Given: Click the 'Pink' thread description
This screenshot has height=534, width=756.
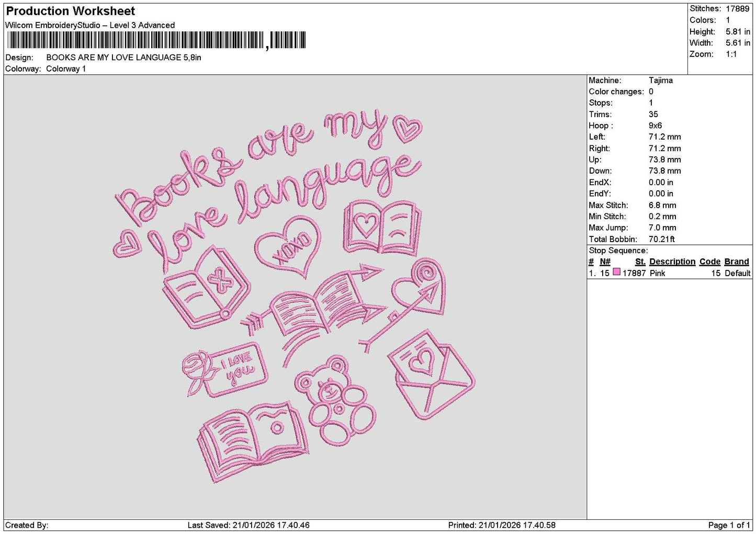Looking at the screenshot, I should [x=658, y=274].
